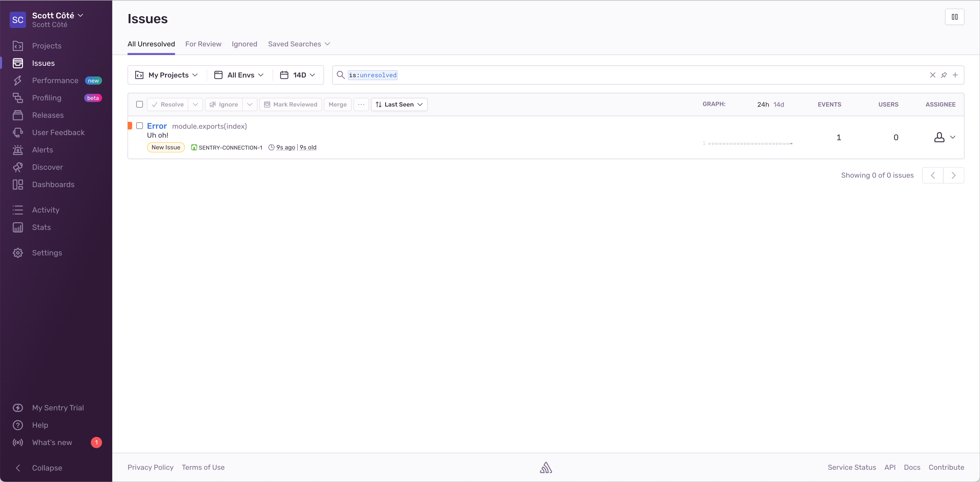Viewport: 980px width, 482px height.
Task: Click the Help question mark icon
Action: (18, 425)
